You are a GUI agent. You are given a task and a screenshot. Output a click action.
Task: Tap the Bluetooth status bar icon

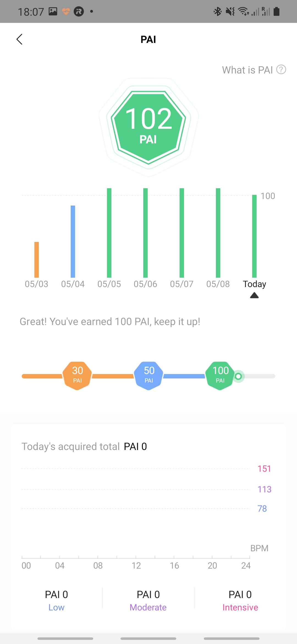point(218,12)
